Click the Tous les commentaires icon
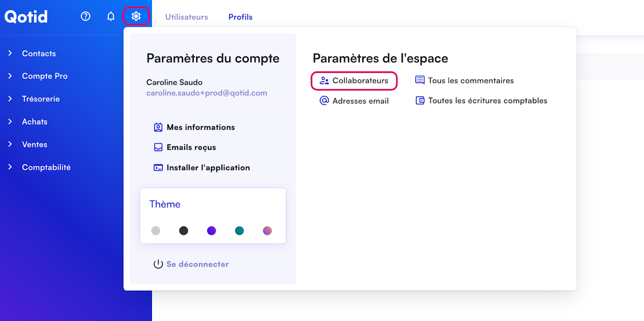 (420, 81)
